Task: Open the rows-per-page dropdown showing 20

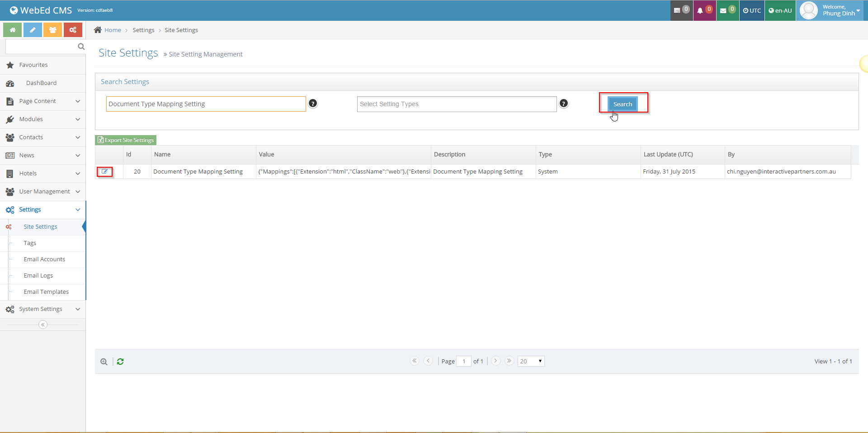Action: coord(531,361)
